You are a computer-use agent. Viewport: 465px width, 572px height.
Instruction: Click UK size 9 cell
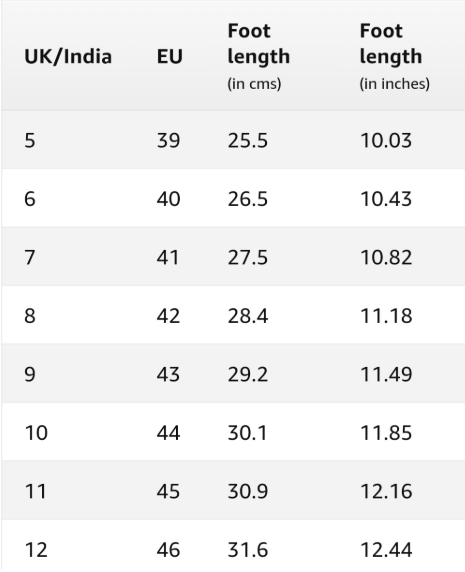click(30, 374)
